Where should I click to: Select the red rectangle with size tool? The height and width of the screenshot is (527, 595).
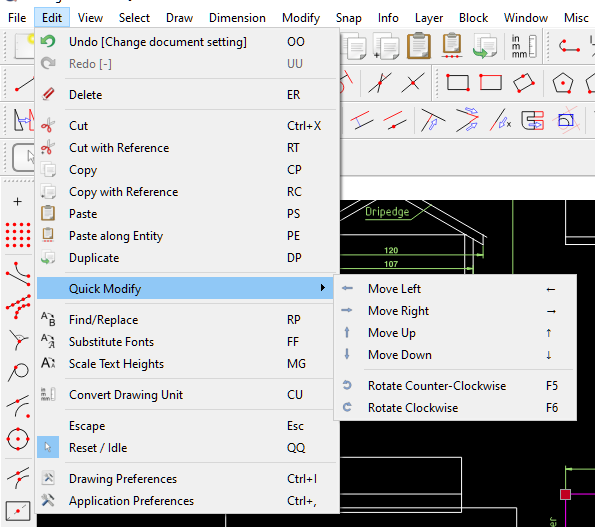pos(491,83)
